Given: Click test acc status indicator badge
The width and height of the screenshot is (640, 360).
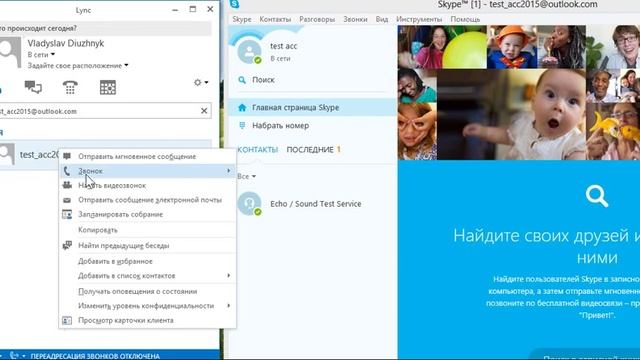Looking at the screenshot, I should pos(258,60).
